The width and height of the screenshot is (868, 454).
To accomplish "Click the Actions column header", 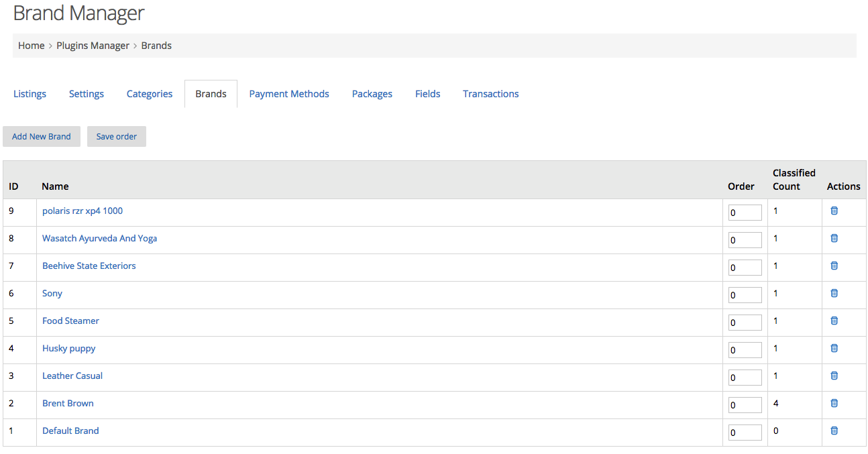I will coord(844,186).
